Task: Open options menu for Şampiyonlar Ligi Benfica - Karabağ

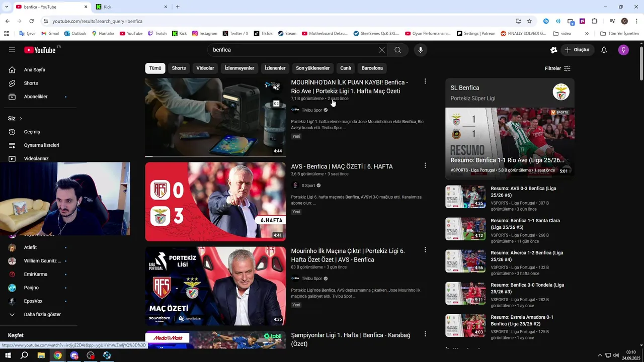Action: pos(425,334)
